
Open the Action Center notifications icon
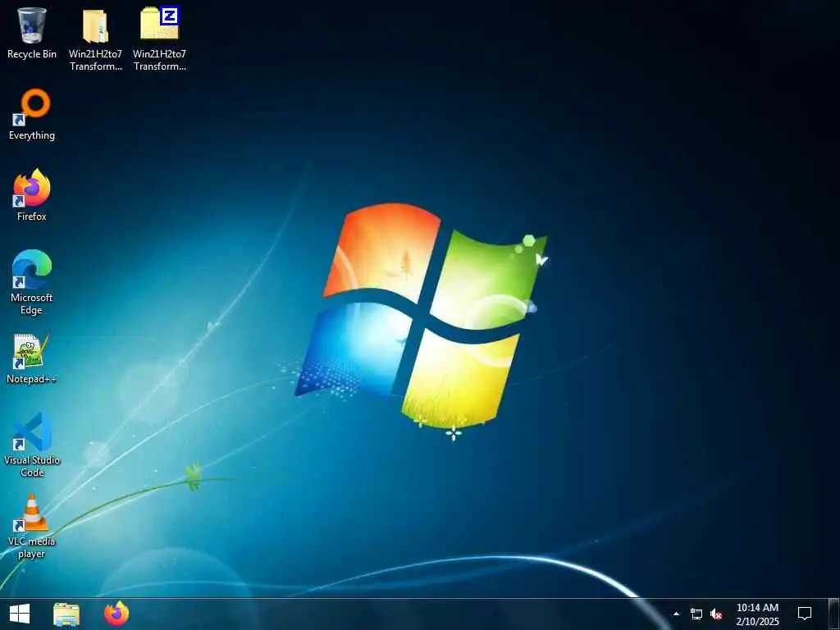pyautogui.click(x=805, y=614)
